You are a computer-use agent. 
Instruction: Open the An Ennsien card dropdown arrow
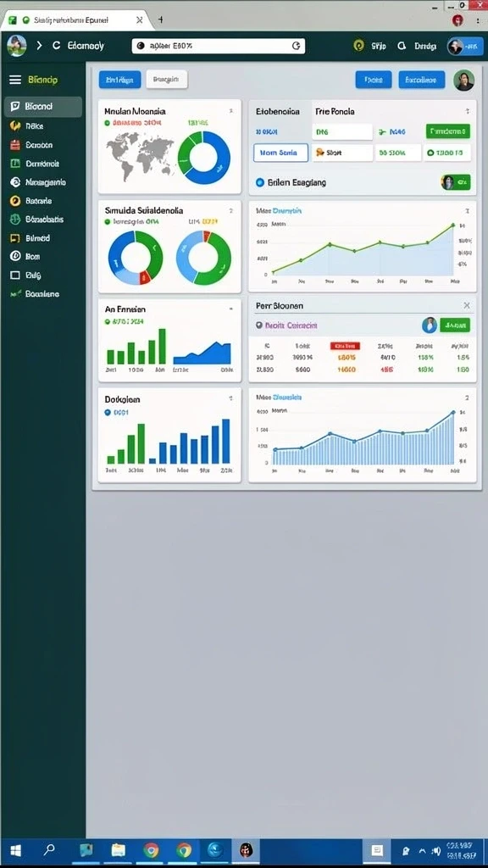[230, 309]
